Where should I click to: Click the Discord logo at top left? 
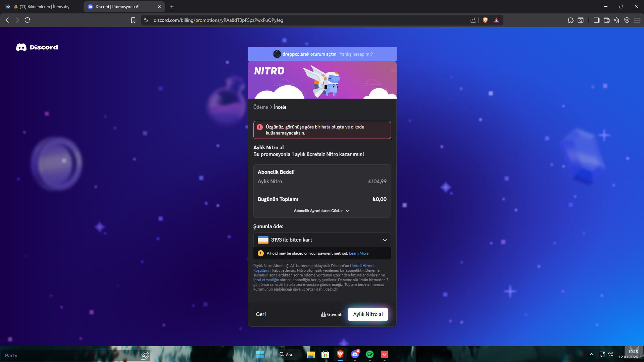tap(37, 47)
